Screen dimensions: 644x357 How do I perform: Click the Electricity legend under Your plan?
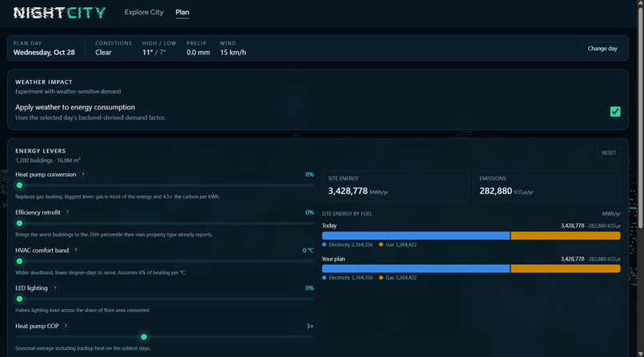[348, 278]
